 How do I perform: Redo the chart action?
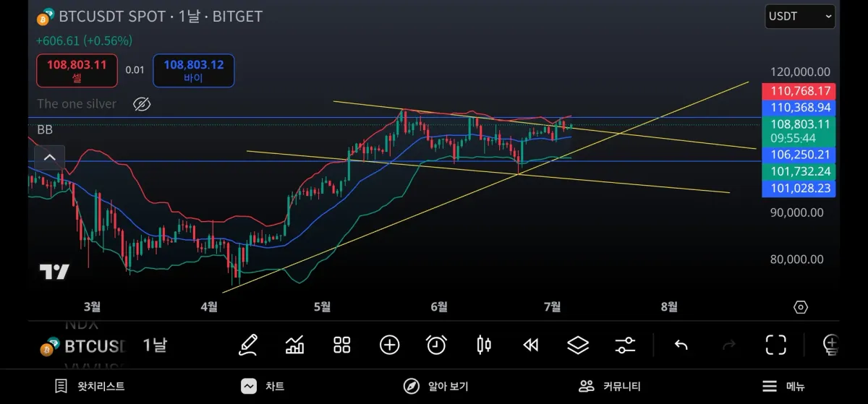[729, 345]
